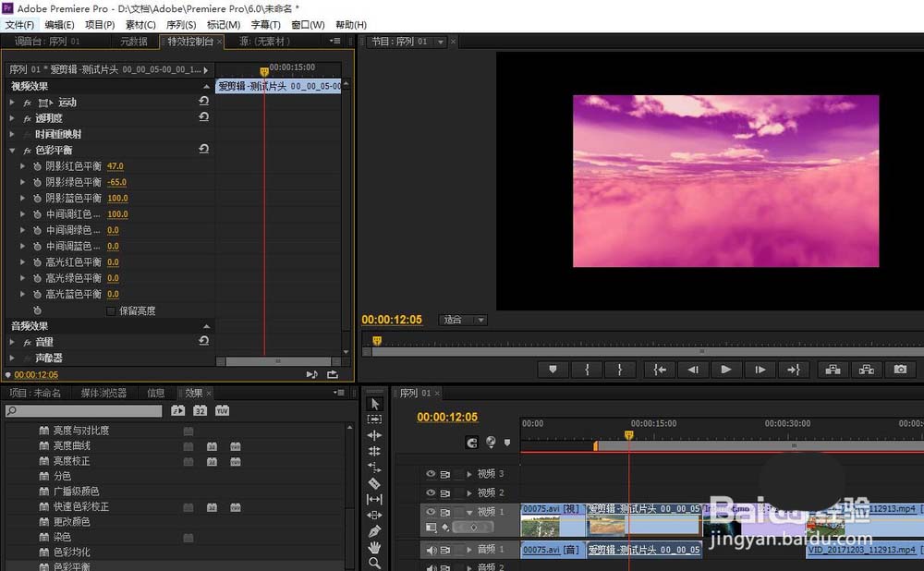
Task: Reset the 色彩平衡 effect
Action: click(x=203, y=150)
